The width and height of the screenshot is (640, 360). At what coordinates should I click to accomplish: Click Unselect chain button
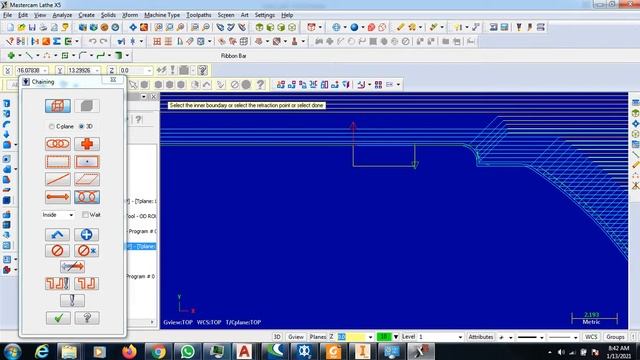(58, 251)
